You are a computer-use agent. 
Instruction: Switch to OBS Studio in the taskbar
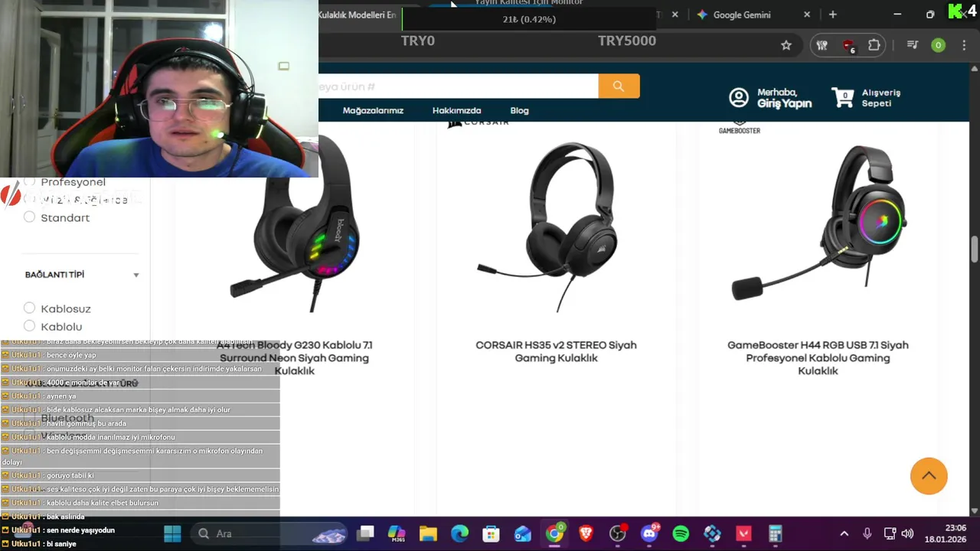617,533
